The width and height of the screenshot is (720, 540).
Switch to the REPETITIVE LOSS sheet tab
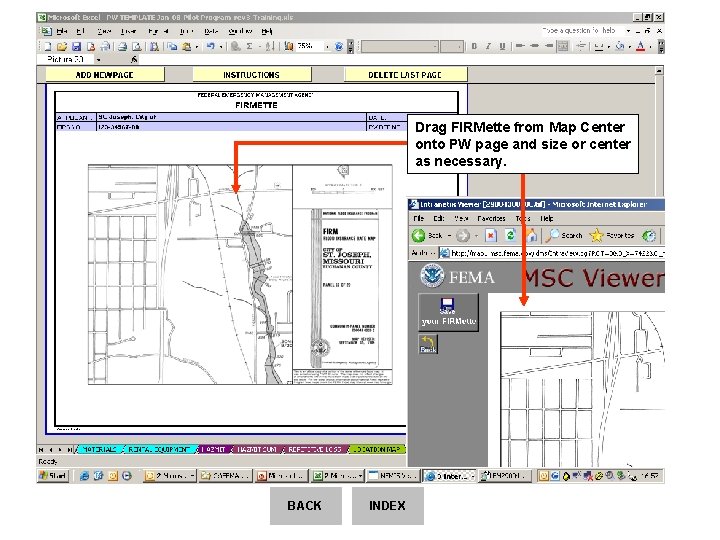click(315, 450)
